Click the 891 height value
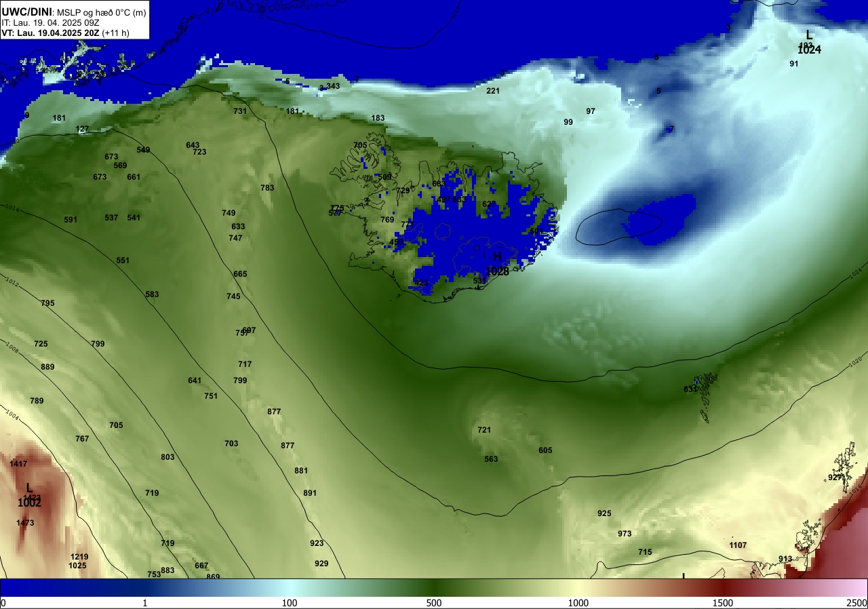 (310, 493)
